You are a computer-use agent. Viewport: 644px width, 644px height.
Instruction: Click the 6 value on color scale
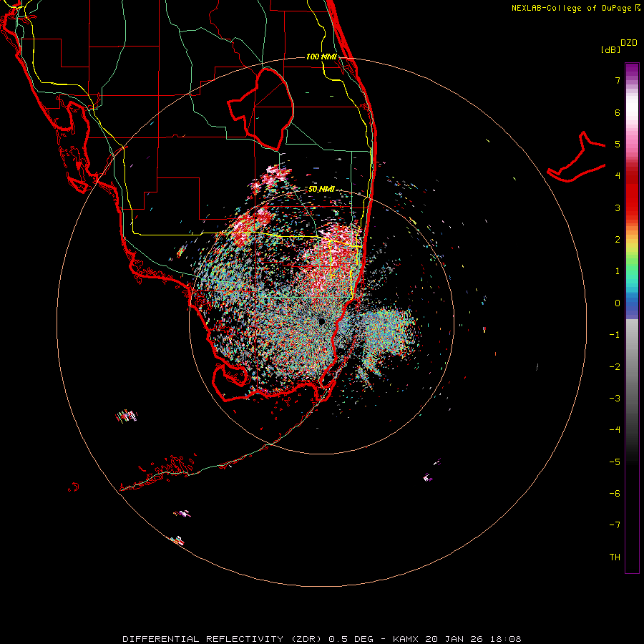coord(618,112)
